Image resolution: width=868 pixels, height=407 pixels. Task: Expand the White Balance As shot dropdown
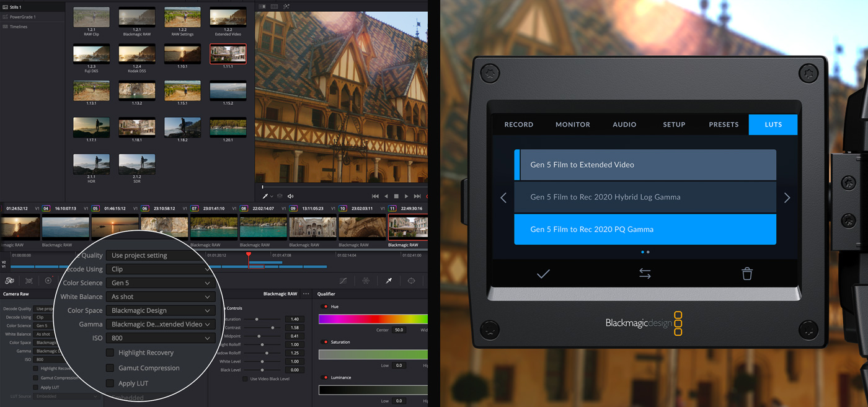click(160, 297)
